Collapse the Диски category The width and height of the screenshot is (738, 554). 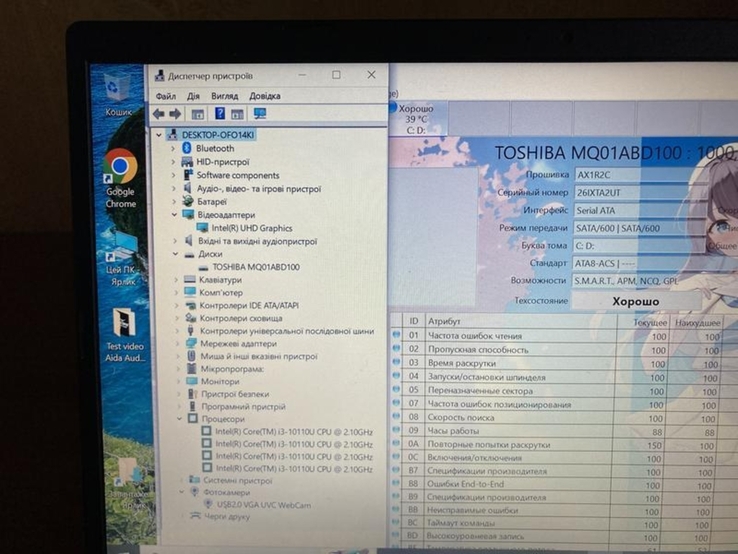point(176,254)
